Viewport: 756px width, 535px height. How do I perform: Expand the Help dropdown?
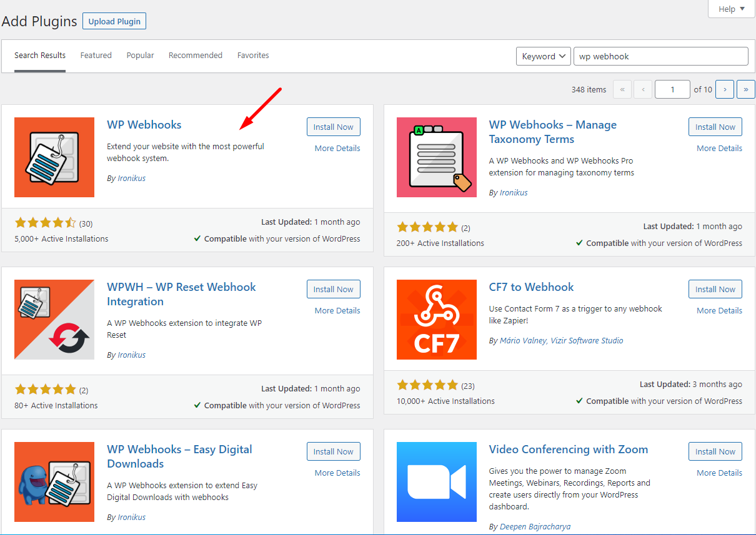(731, 9)
